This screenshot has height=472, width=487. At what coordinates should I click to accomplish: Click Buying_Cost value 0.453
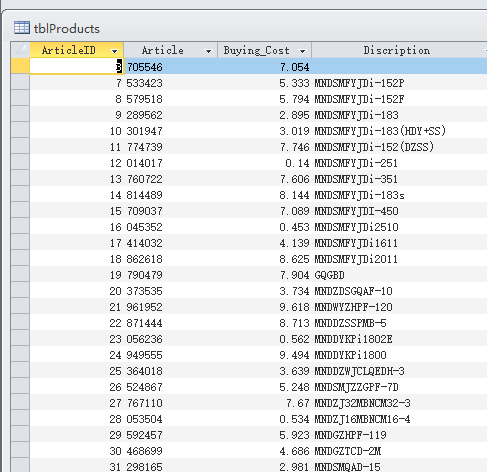point(295,227)
